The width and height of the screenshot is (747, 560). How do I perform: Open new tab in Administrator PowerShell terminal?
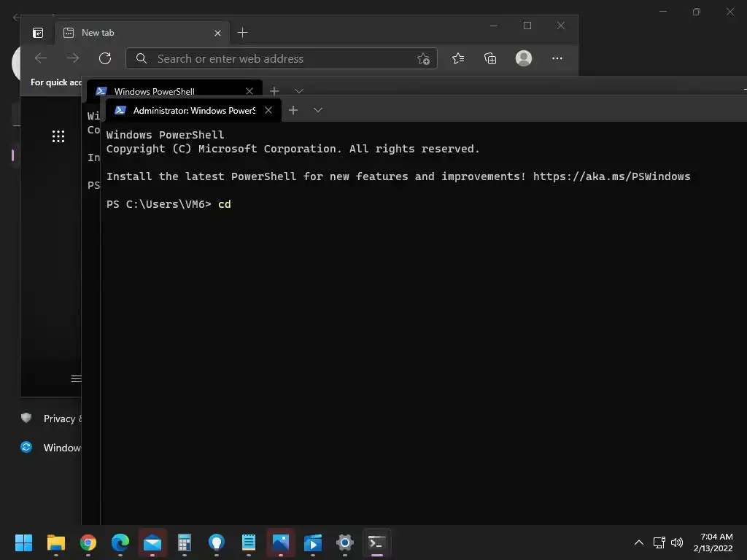(293, 111)
